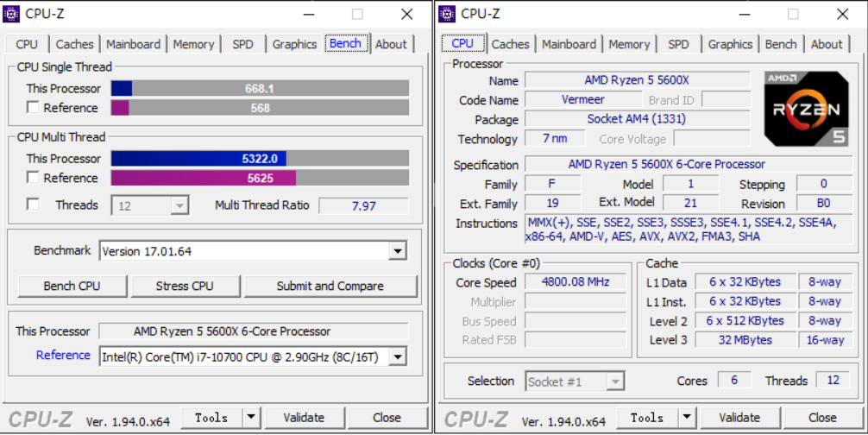The image size is (868, 435).
Task: Click CPU-Z app icon in right window title bar
Action: (x=447, y=14)
